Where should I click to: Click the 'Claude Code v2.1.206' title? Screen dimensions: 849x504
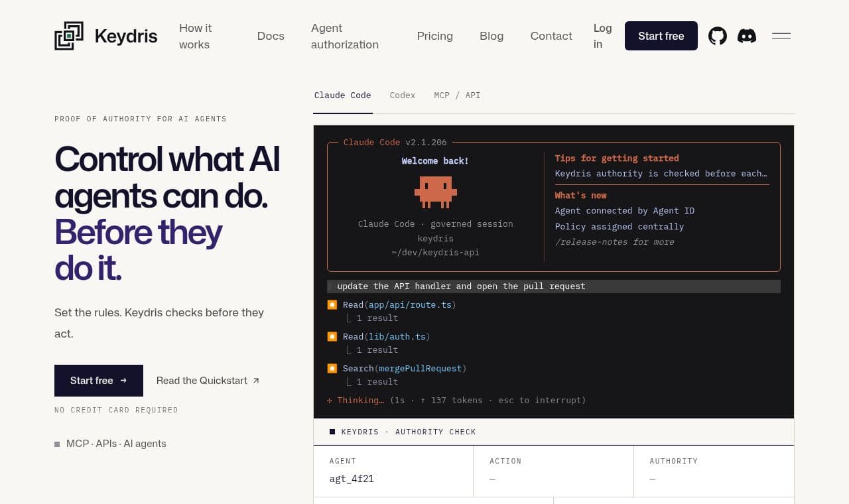coord(395,143)
